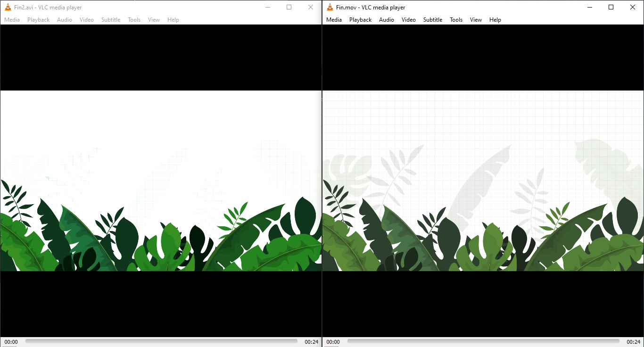The image size is (644, 347).
Task: Click the 00:00 elapsed time in Fin2.avi
Action: pyautogui.click(x=10, y=341)
